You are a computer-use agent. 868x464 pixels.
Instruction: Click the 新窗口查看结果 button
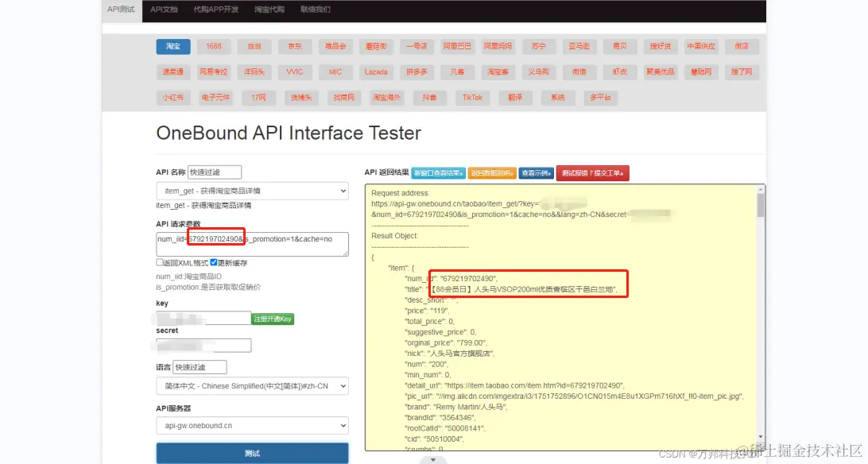tap(439, 173)
